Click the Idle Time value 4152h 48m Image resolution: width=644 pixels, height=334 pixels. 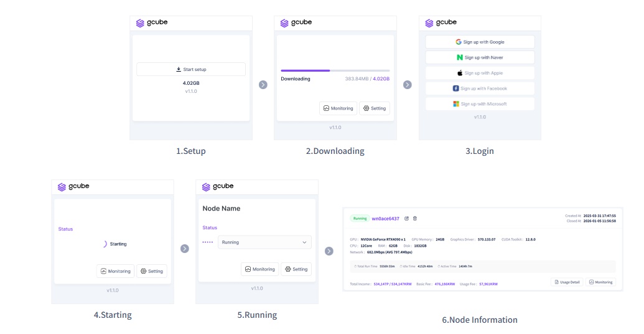click(425, 267)
